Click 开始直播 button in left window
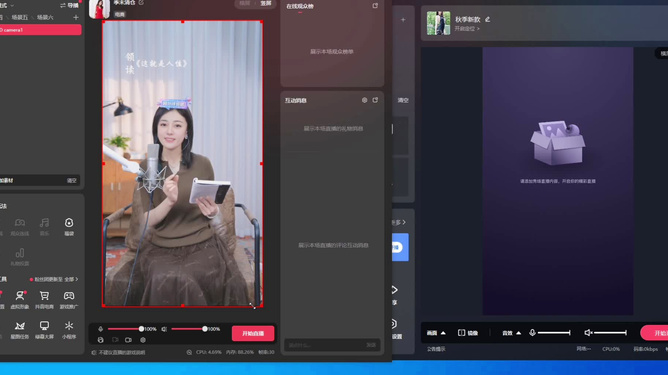668x375 pixels. 253,333
